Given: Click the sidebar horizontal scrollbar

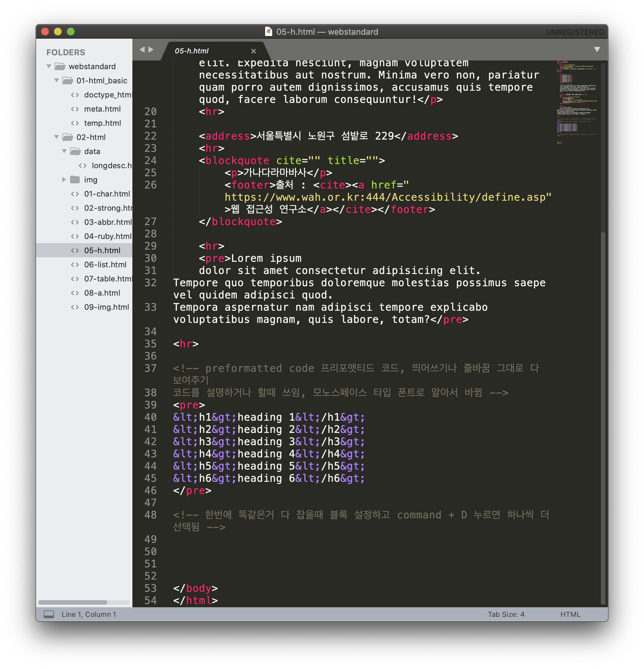Looking at the screenshot, I should click(x=73, y=602).
